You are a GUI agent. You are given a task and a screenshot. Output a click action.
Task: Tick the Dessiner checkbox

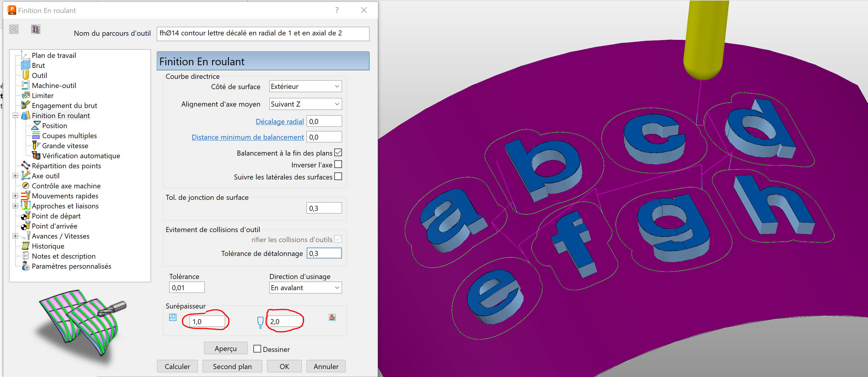257,349
